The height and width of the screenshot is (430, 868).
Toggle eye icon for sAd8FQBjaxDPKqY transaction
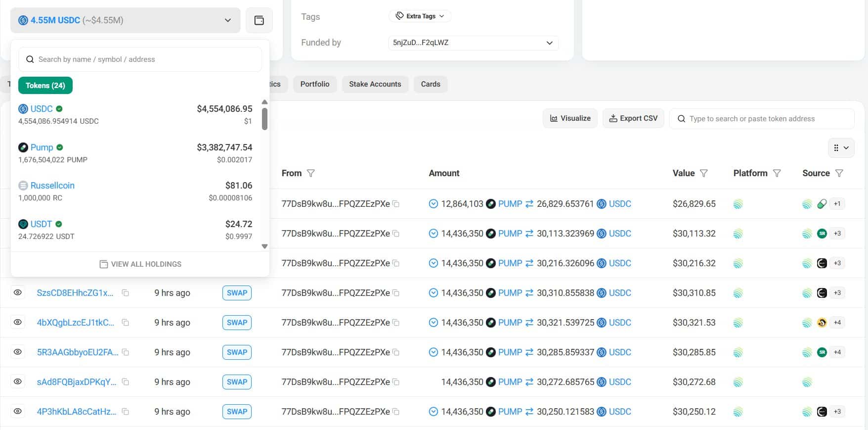tap(18, 382)
